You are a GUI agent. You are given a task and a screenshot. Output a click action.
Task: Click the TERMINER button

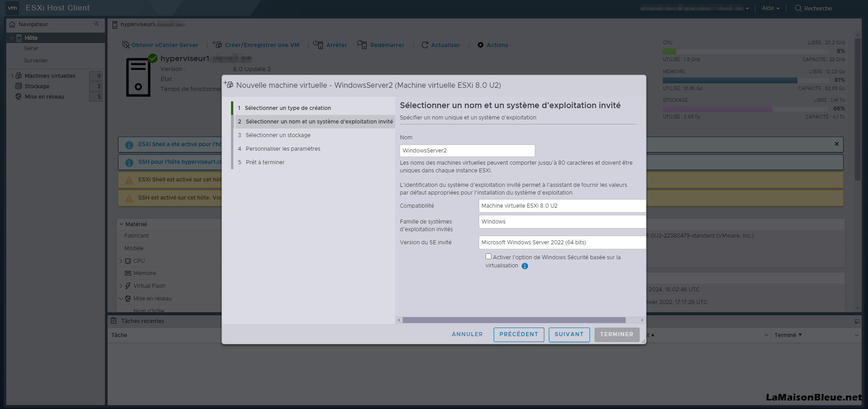pos(617,334)
